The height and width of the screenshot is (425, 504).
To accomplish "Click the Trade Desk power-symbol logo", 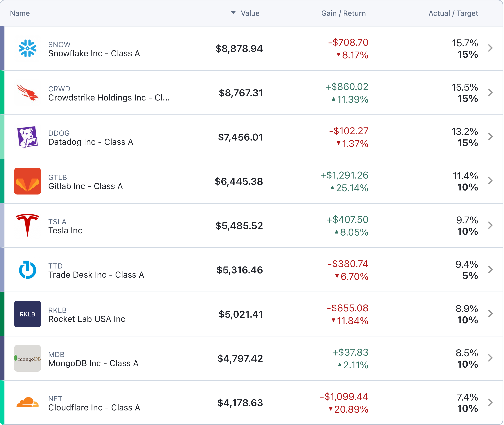I will coord(28,270).
